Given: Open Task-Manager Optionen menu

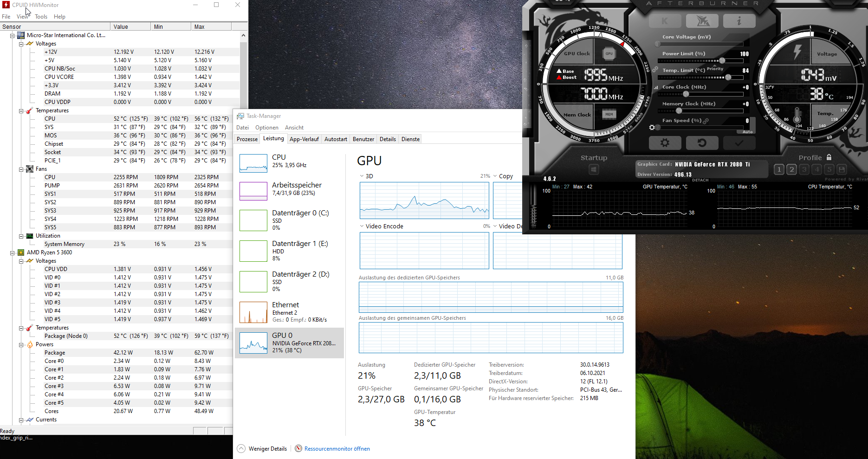Looking at the screenshot, I should [x=267, y=128].
